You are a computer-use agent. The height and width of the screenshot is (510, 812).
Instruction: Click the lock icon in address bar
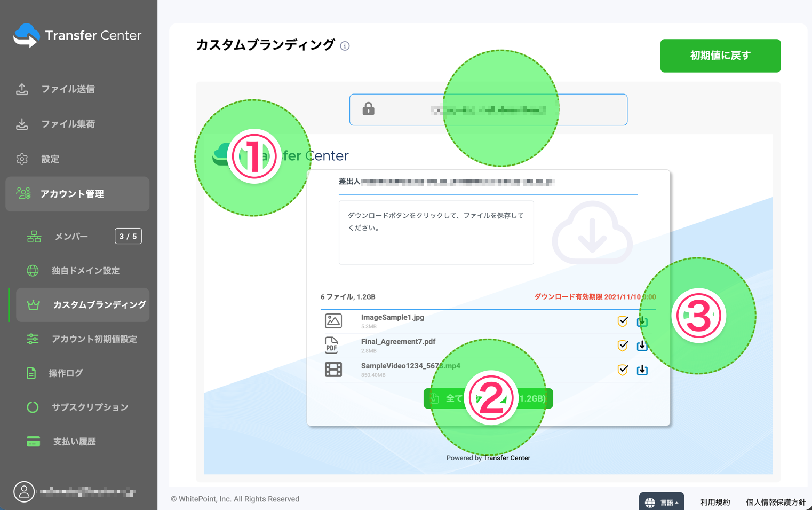pyautogui.click(x=368, y=109)
